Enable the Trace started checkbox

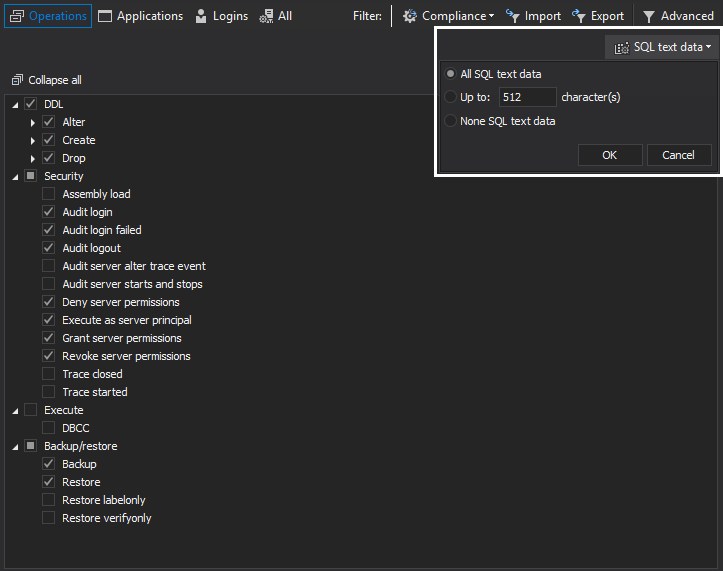(48, 392)
